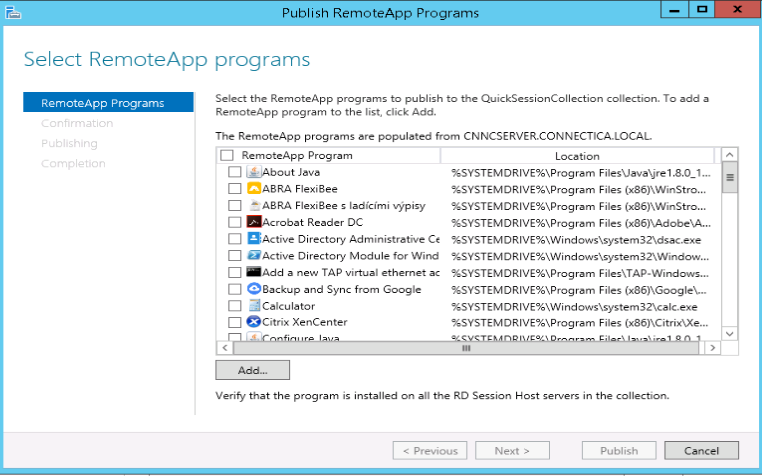Viewport: 762px width, 476px height.
Task: Check the About Java checkbox
Action: coord(235,172)
